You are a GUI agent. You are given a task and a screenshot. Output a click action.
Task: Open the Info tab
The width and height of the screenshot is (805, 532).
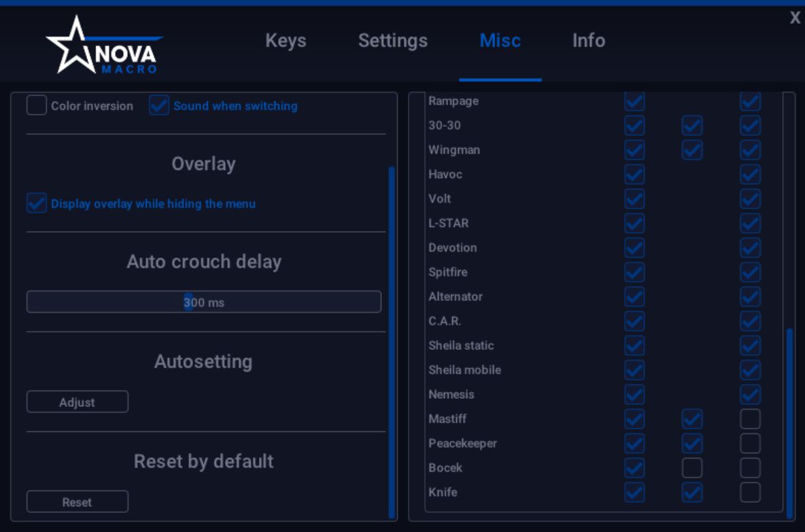(589, 41)
